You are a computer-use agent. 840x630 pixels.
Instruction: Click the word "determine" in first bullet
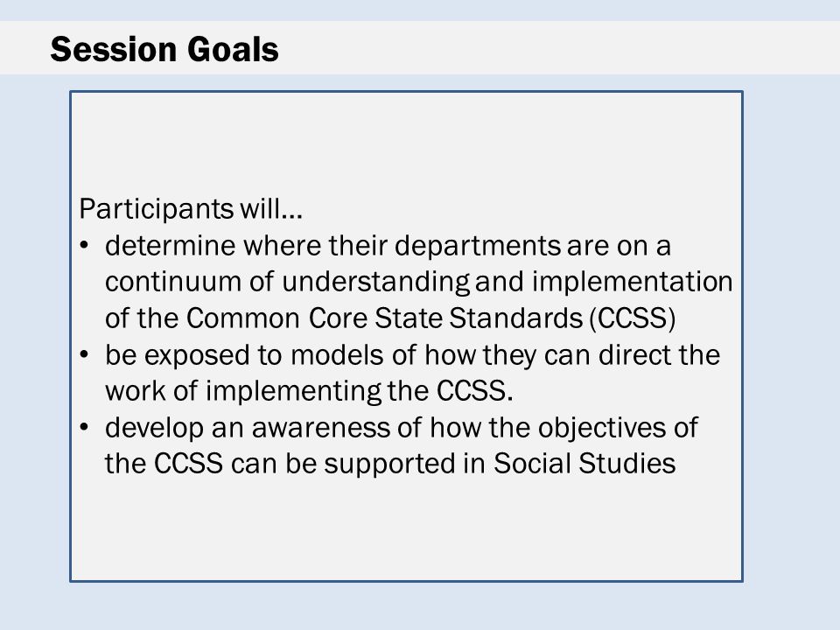click(x=170, y=245)
